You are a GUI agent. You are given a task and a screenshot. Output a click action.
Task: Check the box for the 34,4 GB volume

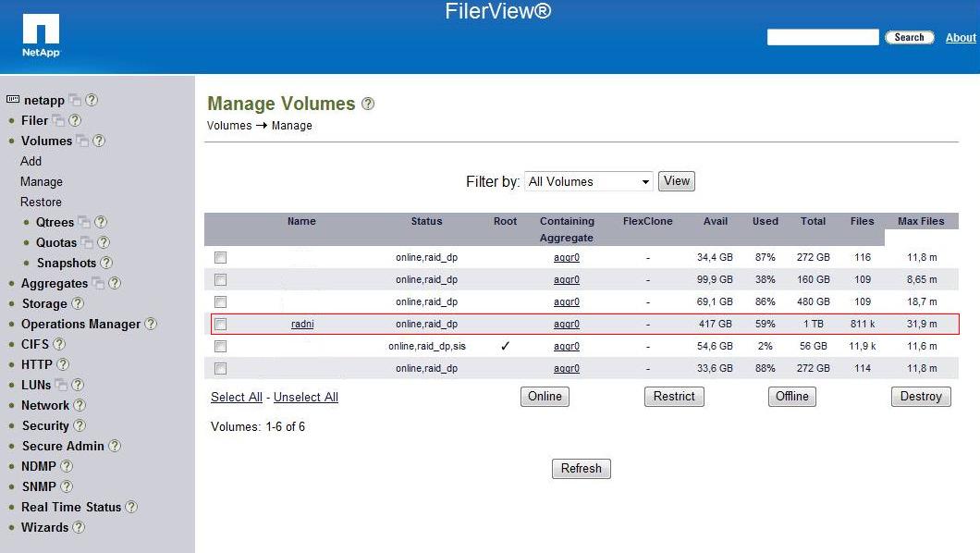click(x=221, y=257)
